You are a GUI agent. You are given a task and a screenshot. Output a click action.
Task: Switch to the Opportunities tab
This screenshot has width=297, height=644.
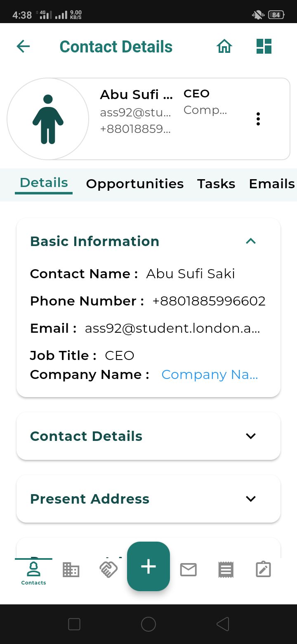134,184
